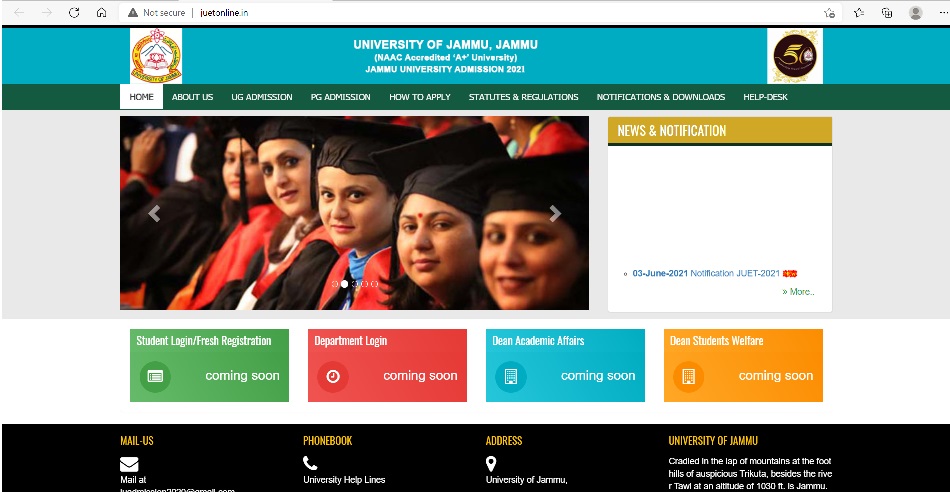Click the More.. notifications link
Viewport: 950px width, 492px height.
coord(799,292)
